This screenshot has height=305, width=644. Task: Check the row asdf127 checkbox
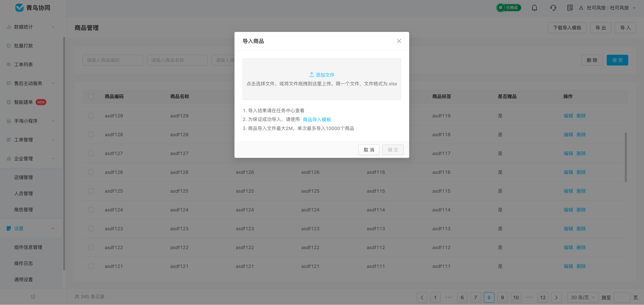pos(91,153)
